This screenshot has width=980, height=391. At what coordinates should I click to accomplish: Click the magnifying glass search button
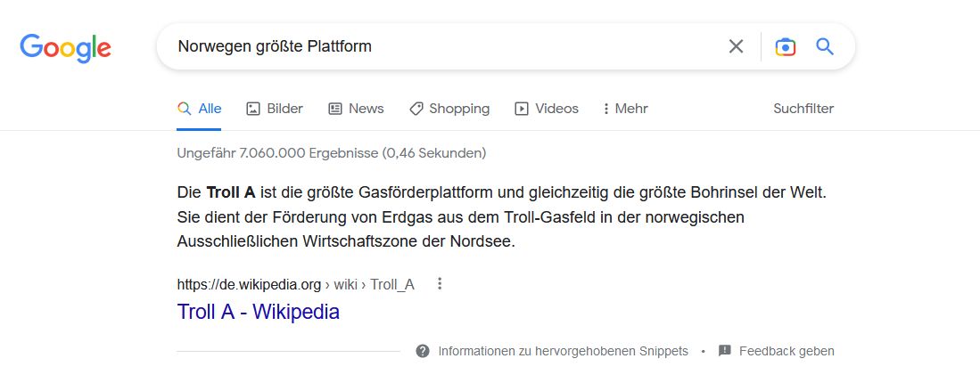(825, 46)
